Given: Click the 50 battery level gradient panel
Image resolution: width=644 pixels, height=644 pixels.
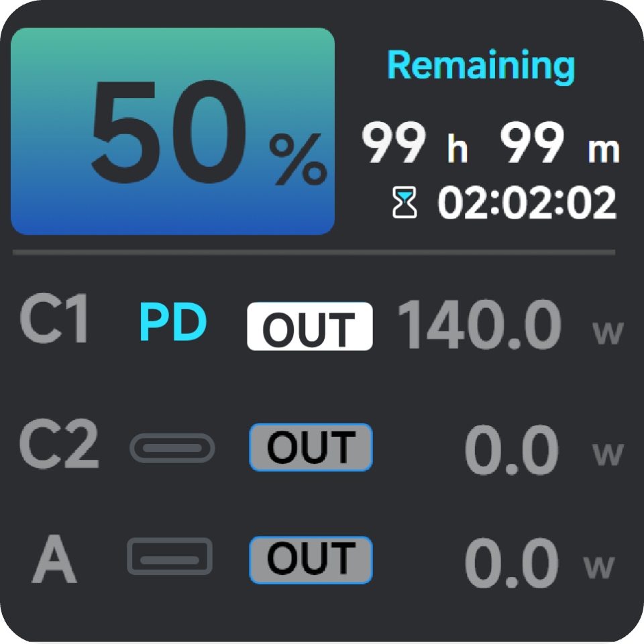Looking at the screenshot, I should coord(172,131).
